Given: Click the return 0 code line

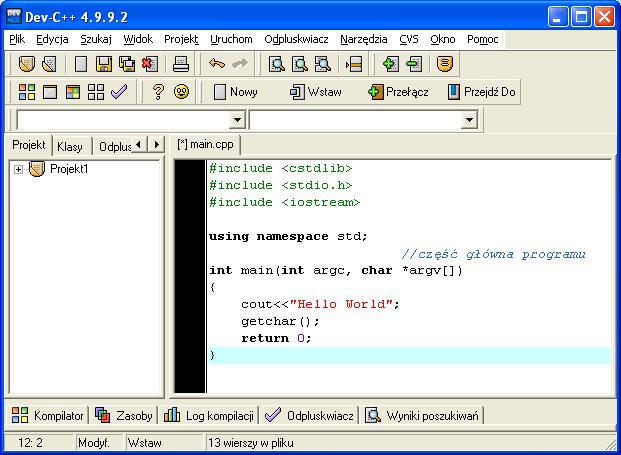Looking at the screenshot, I should (276, 338).
